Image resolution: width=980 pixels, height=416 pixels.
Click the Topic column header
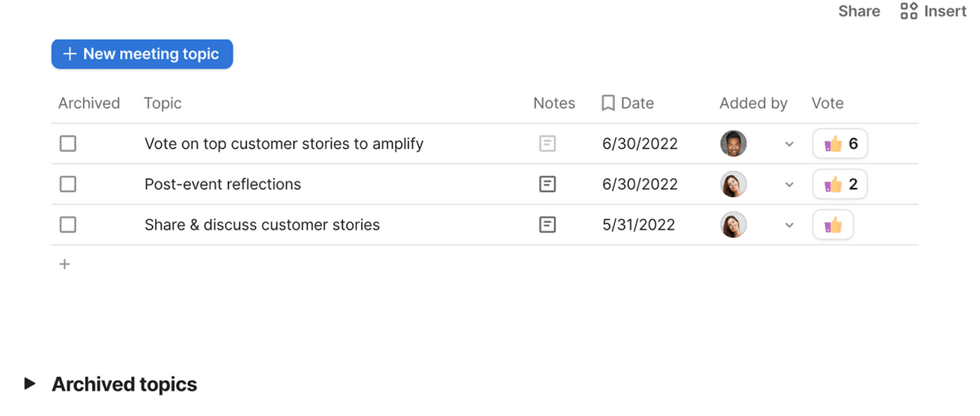[x=163, y=103]
